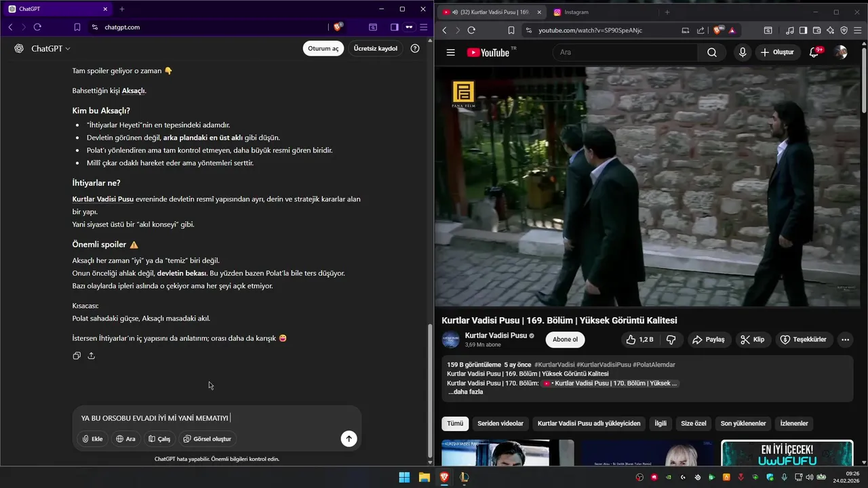Click the Çalış button in ChatGPT prompt

[x=159, y=439]
